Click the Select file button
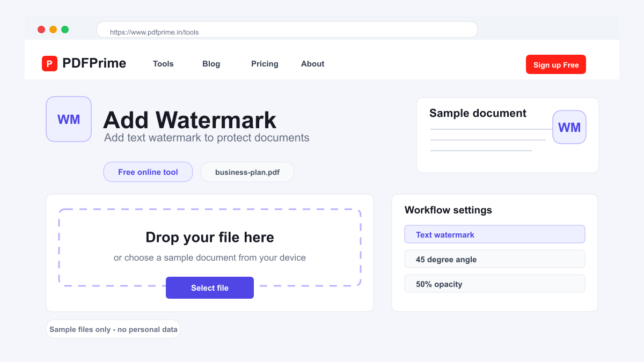Viewport: 644px width, 362px height. [x=210, y=287]
